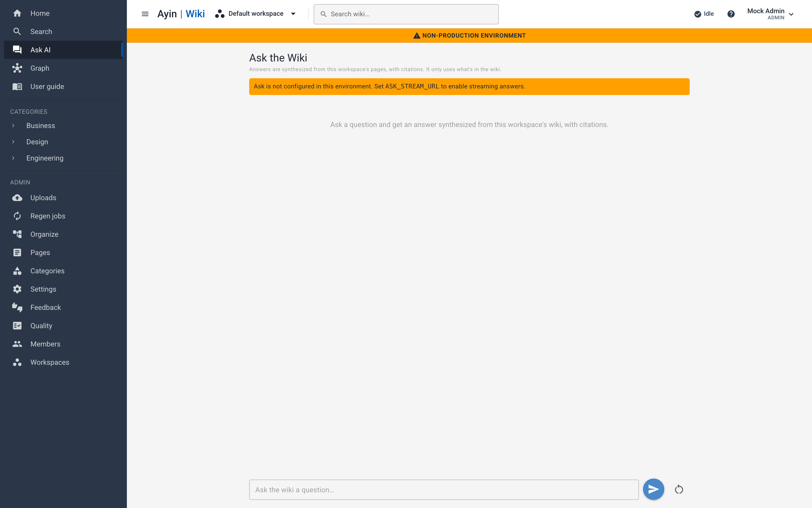Focus the Ask the wiki a question field
The image size is (812, 508).
pos(444,489)
